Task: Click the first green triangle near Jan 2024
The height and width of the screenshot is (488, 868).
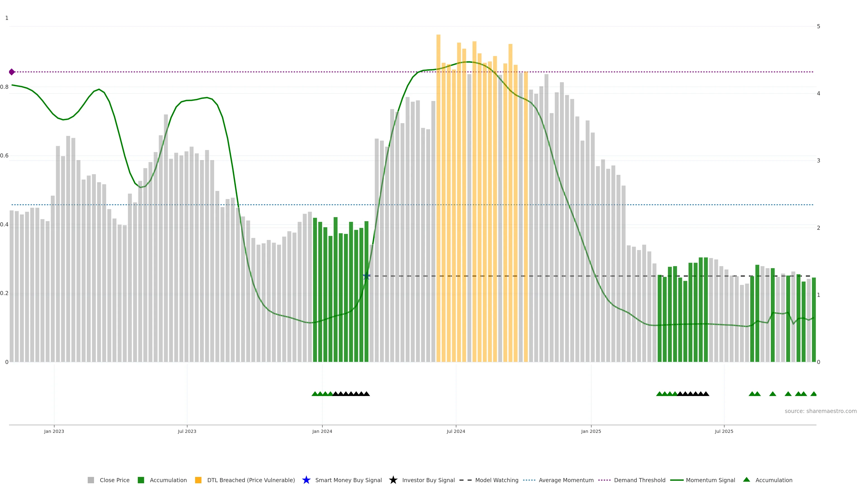Action: (315, 394)
